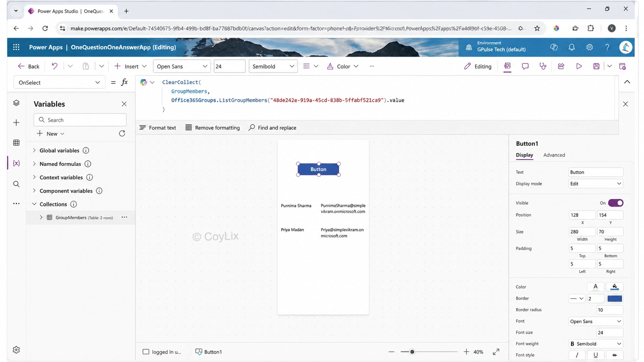Click Remove formatting

pyautogui.click(x=213, y=128)
